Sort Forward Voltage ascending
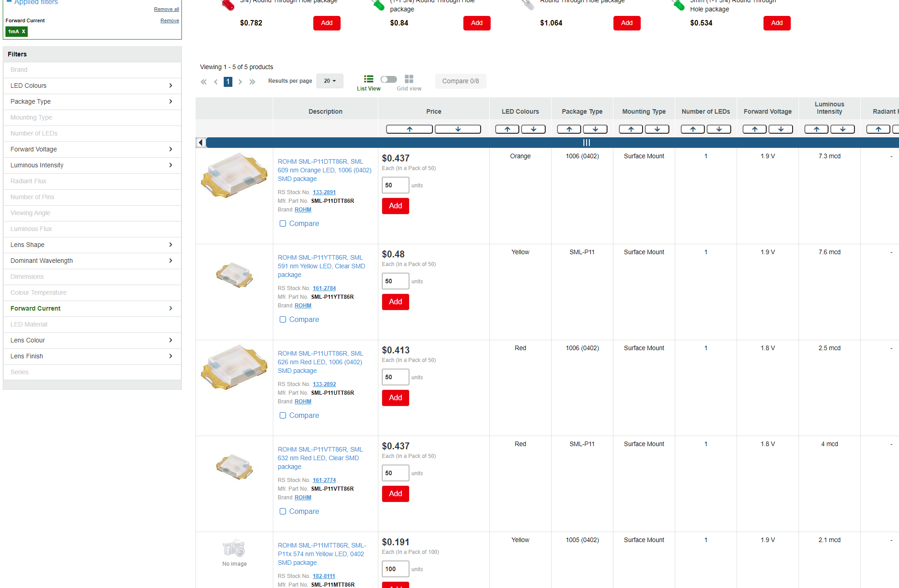 coord(755,129)
